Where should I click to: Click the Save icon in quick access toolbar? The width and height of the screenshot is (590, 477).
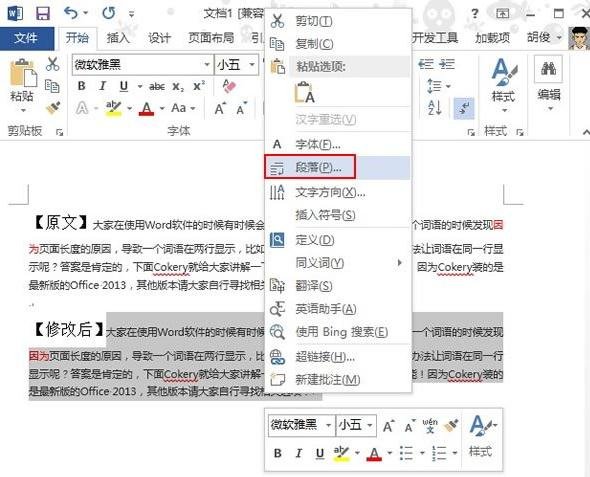click(43, 14)
